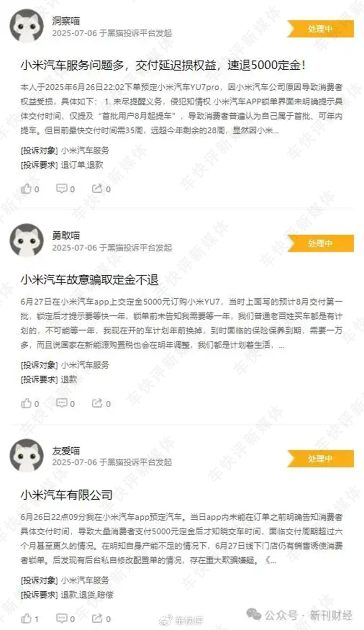Click the 处理中 status tag on 洞察喵's post
The height and width of the screenshot is (630, 364).
320,29
